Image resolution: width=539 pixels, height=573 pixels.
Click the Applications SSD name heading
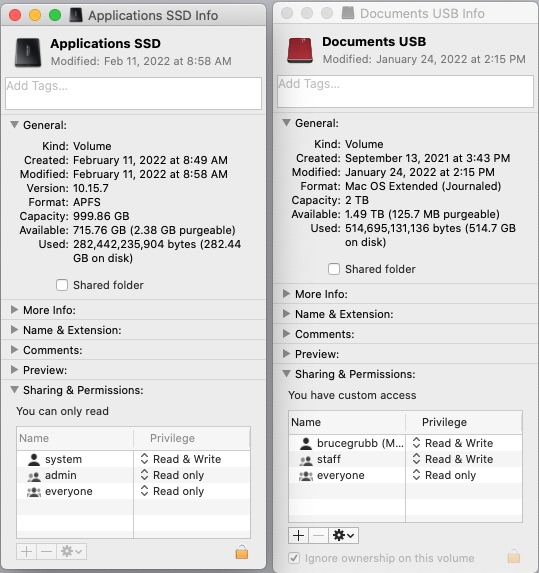click(106, 43)
